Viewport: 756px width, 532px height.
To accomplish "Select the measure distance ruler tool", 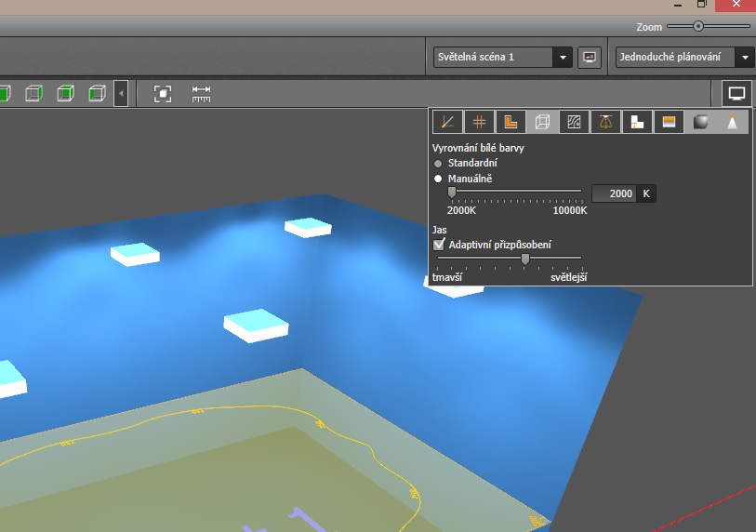I will (202, 93).
